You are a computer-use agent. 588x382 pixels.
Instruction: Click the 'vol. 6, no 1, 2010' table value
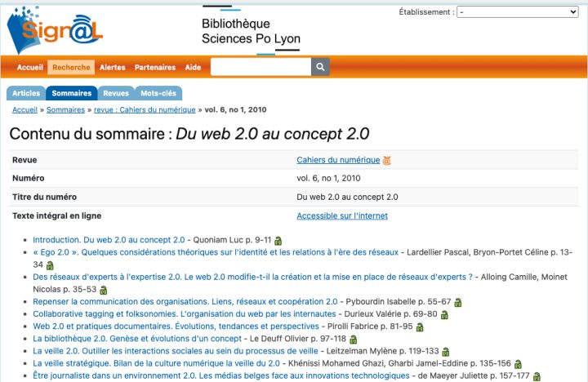click(x=328, y=179)
